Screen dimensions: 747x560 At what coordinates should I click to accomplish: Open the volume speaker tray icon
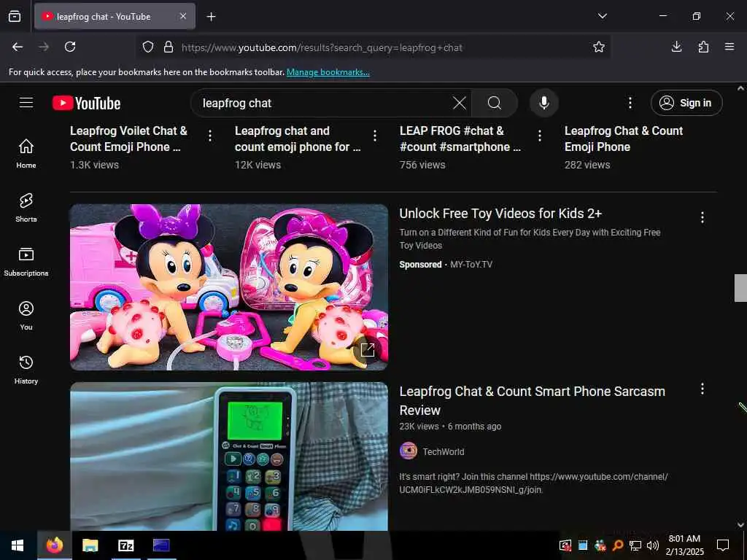653,545
